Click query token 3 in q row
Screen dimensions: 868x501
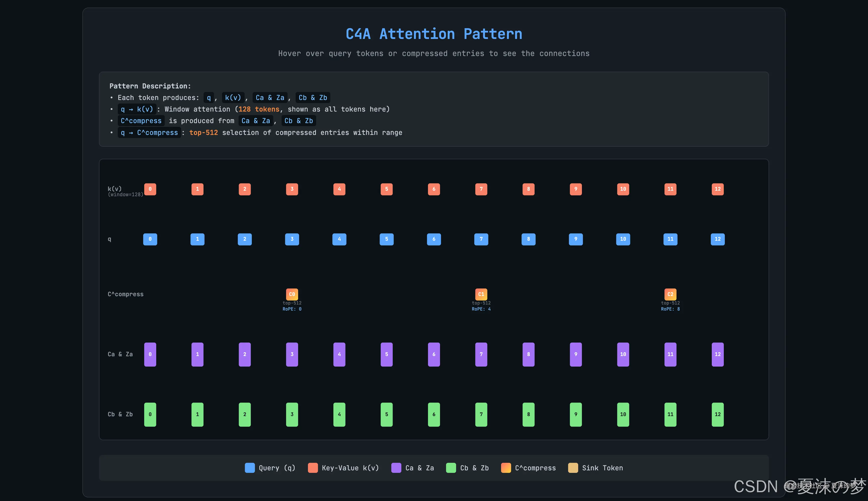(292, 239)
